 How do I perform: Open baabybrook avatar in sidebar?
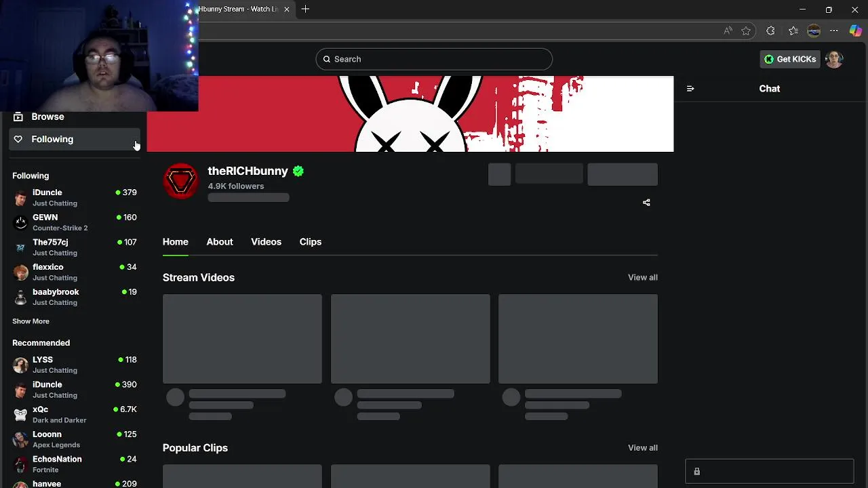coord(20,297)
